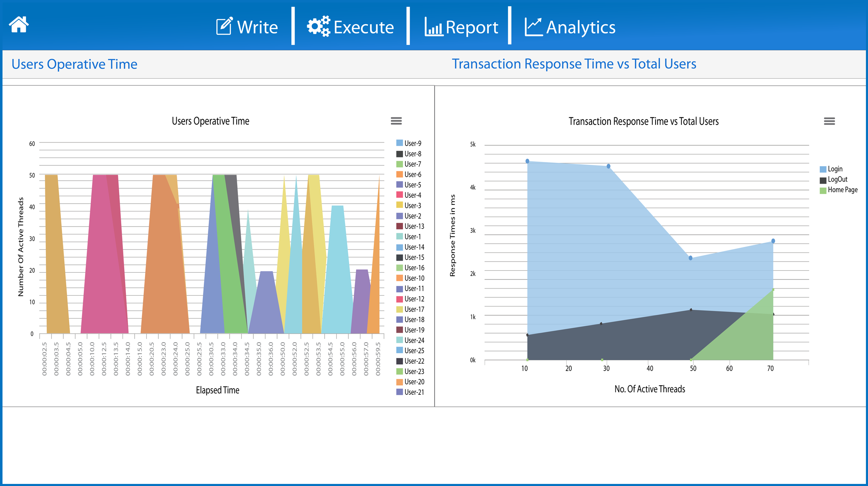Screen dimensions: 868x486
Task: Toggle User-5 series in legend
Action: tap(409, 185)
